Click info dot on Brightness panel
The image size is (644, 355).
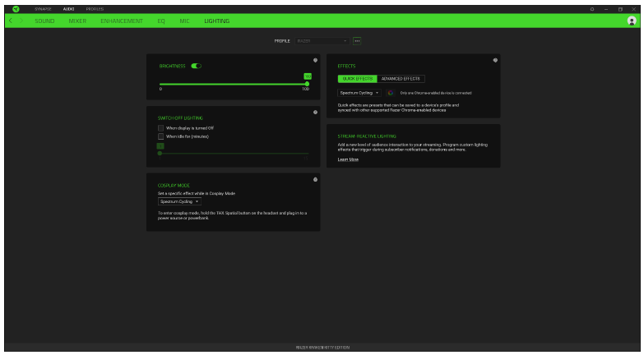point(316,60)
